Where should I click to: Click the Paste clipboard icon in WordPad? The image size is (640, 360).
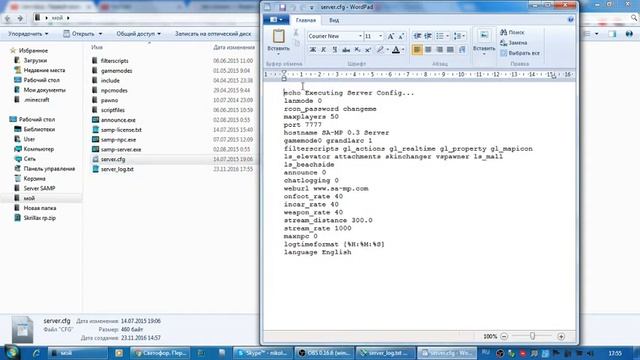[x=279, y=36]
